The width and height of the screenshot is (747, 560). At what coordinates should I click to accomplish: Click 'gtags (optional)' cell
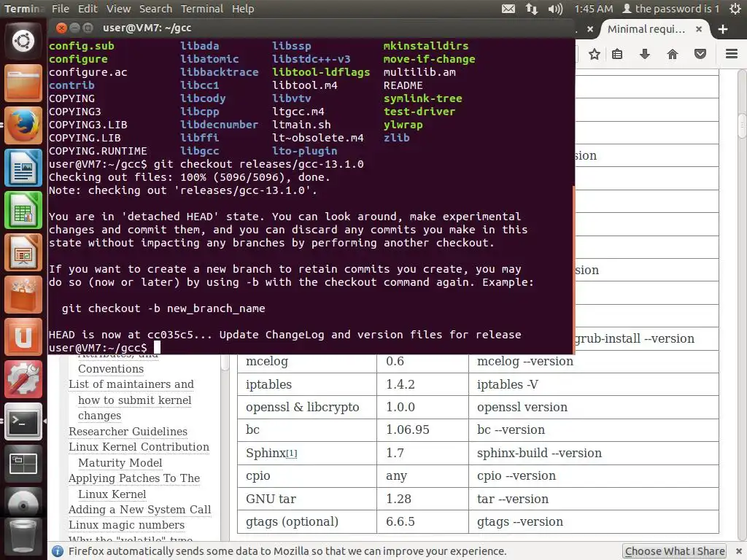coord(307,522)
